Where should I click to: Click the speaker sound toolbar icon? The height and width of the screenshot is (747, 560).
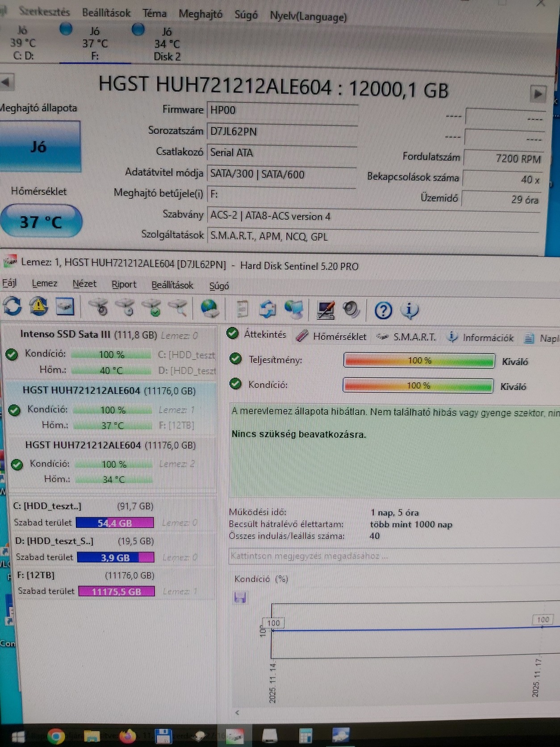(x=351, y=310)
